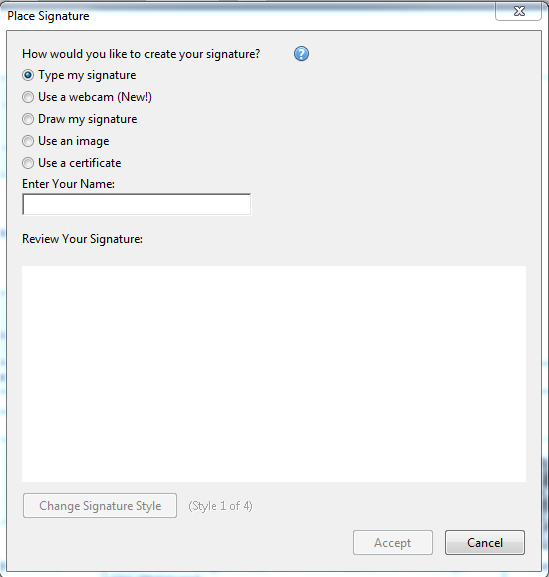Click the How would you like heading text

[x=141, y=54]
